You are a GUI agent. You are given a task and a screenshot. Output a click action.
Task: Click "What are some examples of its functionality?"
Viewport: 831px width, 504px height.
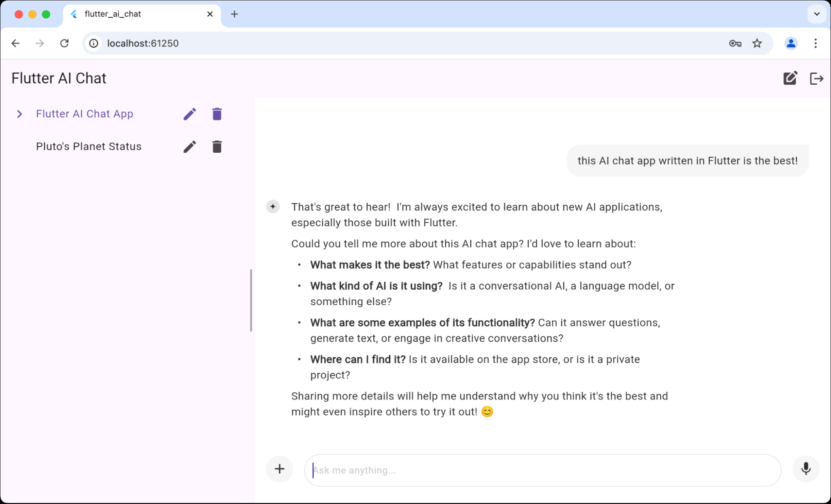pyautogui.click(x=422, y=323)
